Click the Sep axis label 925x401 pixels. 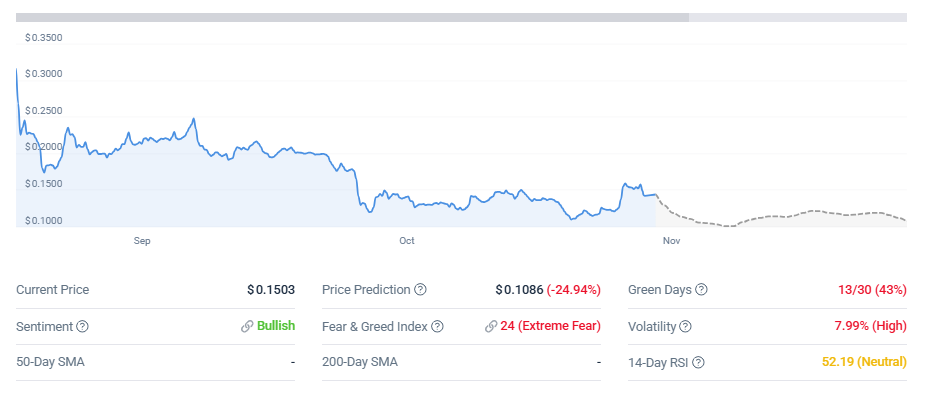142,241
